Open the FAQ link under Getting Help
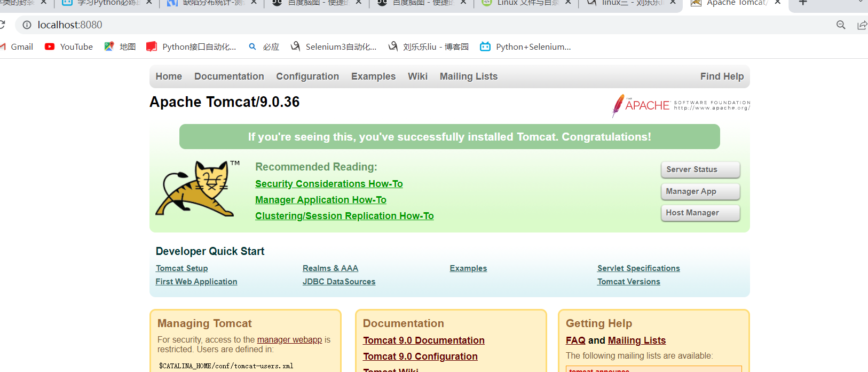 pos(575,340)
